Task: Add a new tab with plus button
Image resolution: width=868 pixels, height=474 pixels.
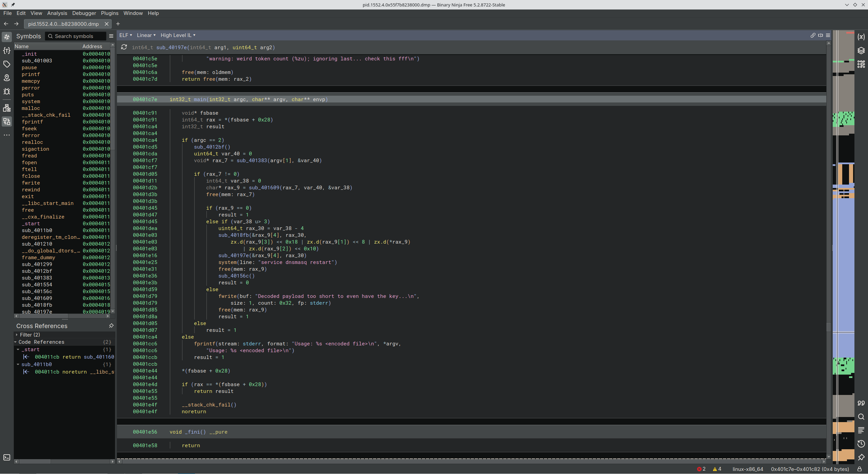Action: coord(118,24)
